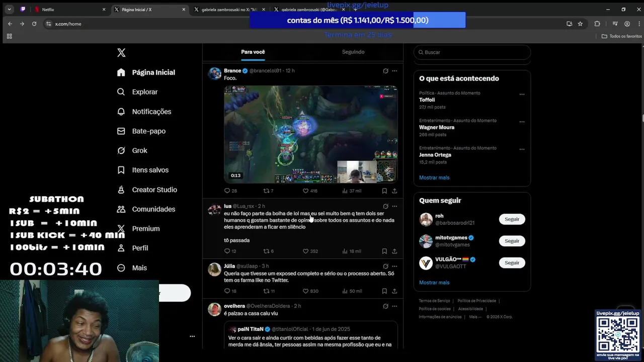Open Creator Studio

click(147, 190)
